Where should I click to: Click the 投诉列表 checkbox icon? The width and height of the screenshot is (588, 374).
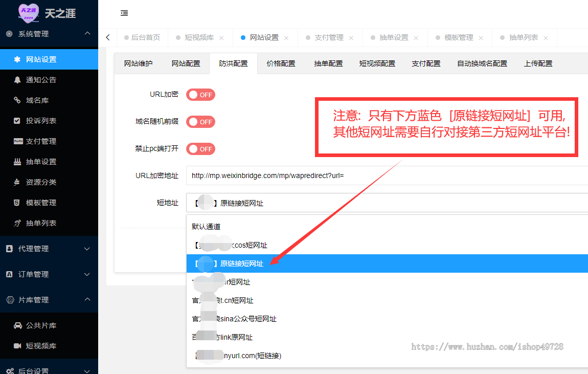pyautogui.click(x=17, y=121)
